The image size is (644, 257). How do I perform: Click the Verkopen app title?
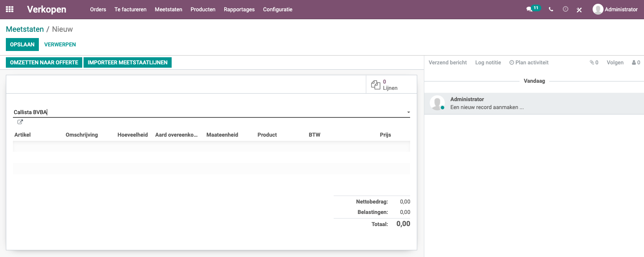click(x=46, y=9)
